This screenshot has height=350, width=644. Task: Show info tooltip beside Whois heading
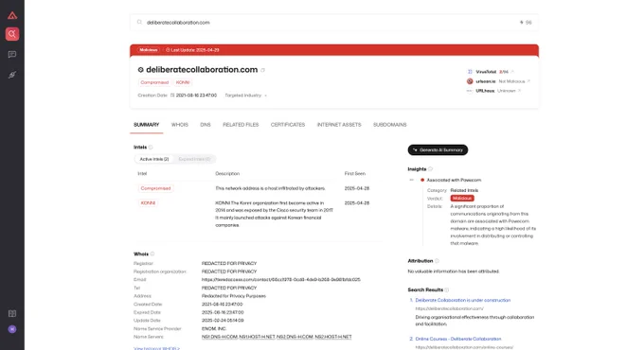[x=152, y=254]
